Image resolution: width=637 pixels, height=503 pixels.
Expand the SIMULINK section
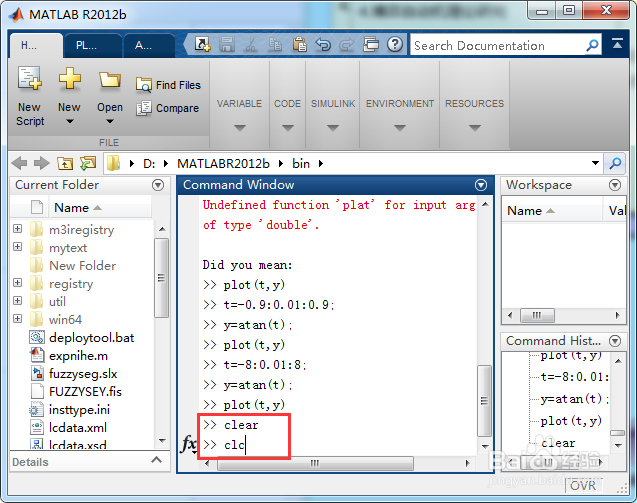click(333, 128)
